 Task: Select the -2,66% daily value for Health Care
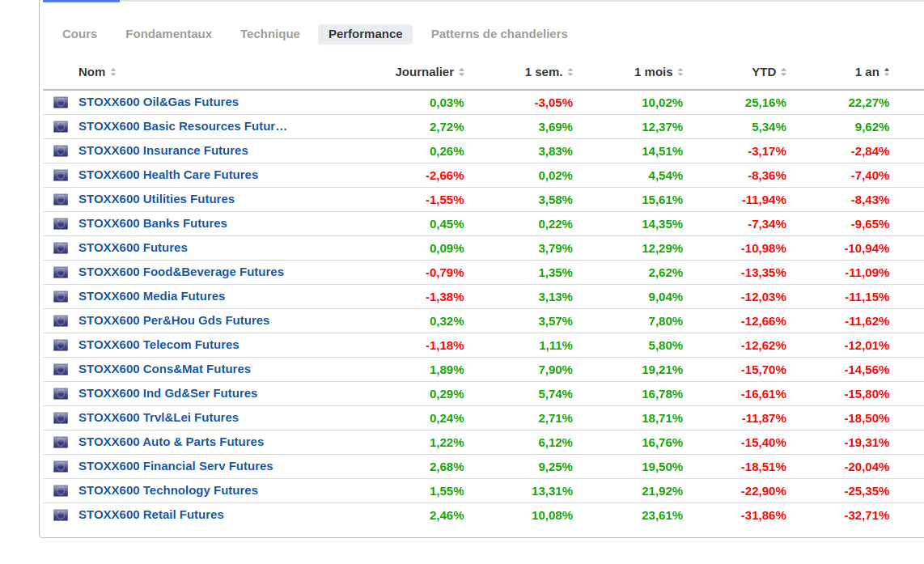(x=444, y=176)
